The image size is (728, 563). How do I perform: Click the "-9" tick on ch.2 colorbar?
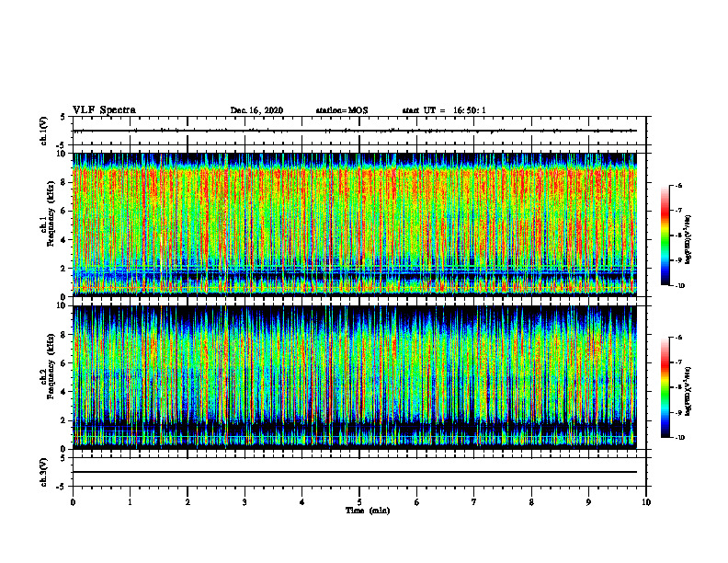tap(678, 413)
